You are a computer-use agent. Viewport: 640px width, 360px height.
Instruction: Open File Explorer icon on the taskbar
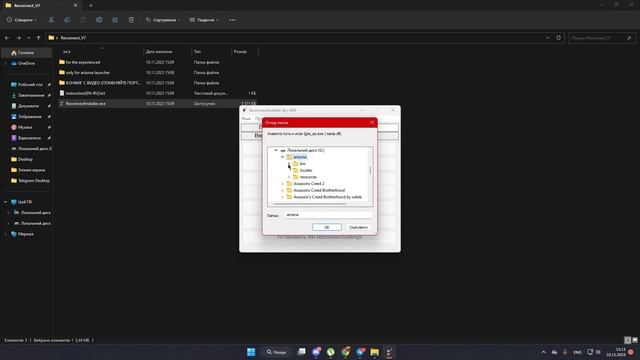(374, 352)
